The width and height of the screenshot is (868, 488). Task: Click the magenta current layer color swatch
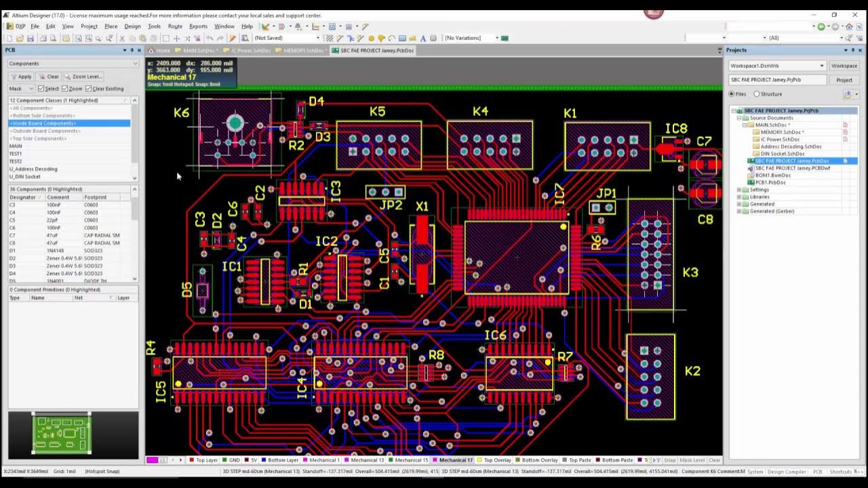[x=152, y=460]
